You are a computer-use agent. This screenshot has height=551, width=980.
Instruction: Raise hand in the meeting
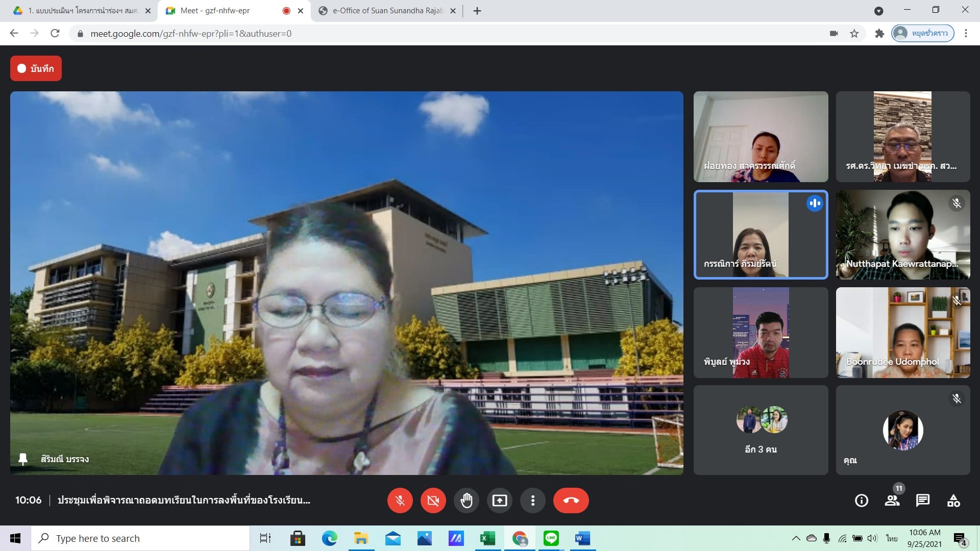466,500
